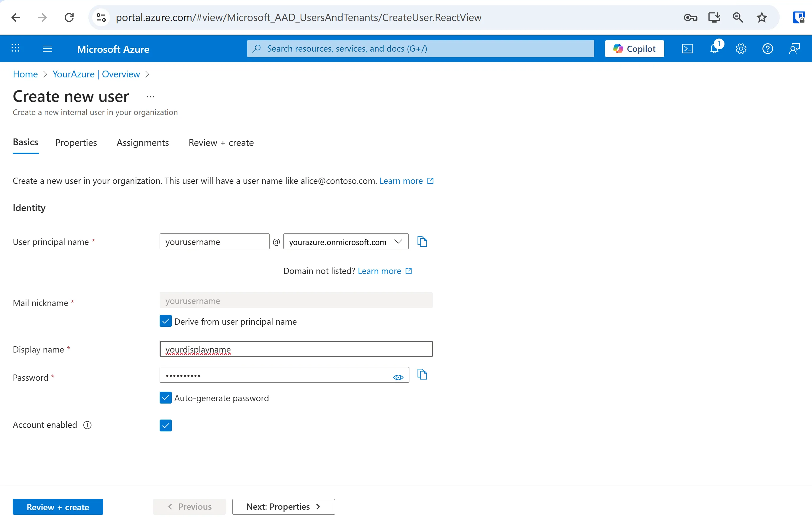This screenshot has height=526, width=812.
Task: Show password using the eye icon
Action: click(398, 377)
